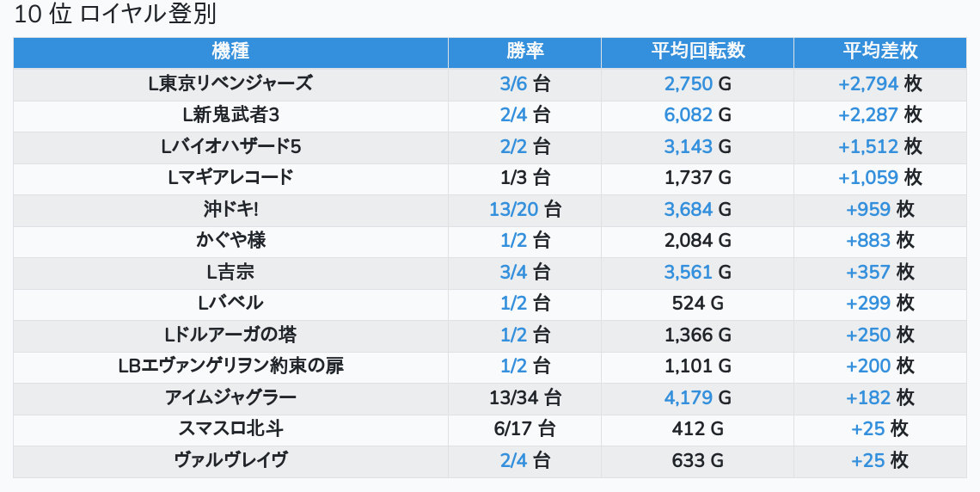Click the 2/4 win rate for ヴァルヴレイヴ
This screenshot has width=980, height=492.
coord(513,460)
